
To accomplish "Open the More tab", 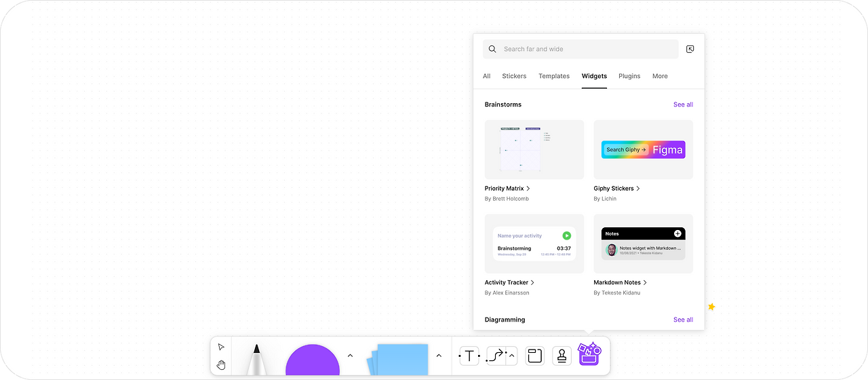I will 660,76.
